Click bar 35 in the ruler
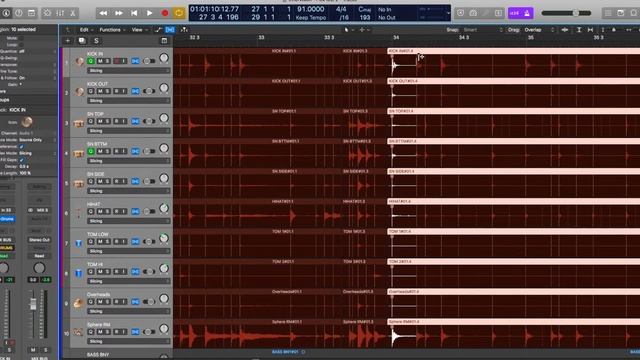 530,38
